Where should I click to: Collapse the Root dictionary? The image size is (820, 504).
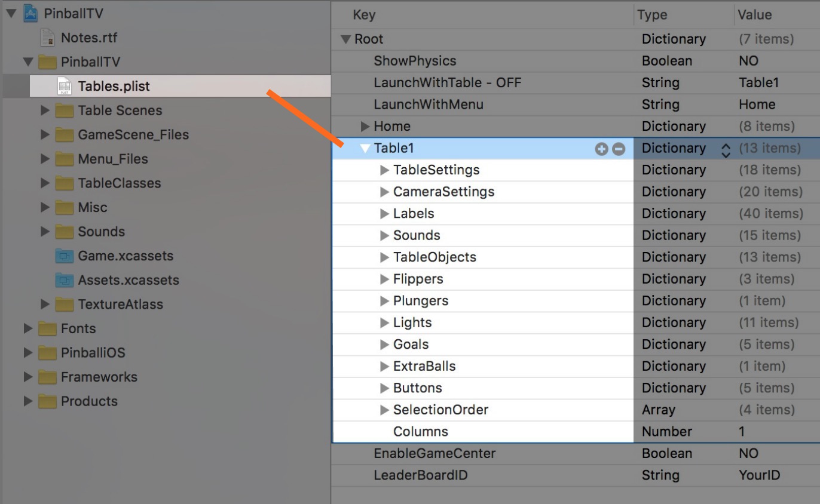pyautogui.click(x=345, y=39)
